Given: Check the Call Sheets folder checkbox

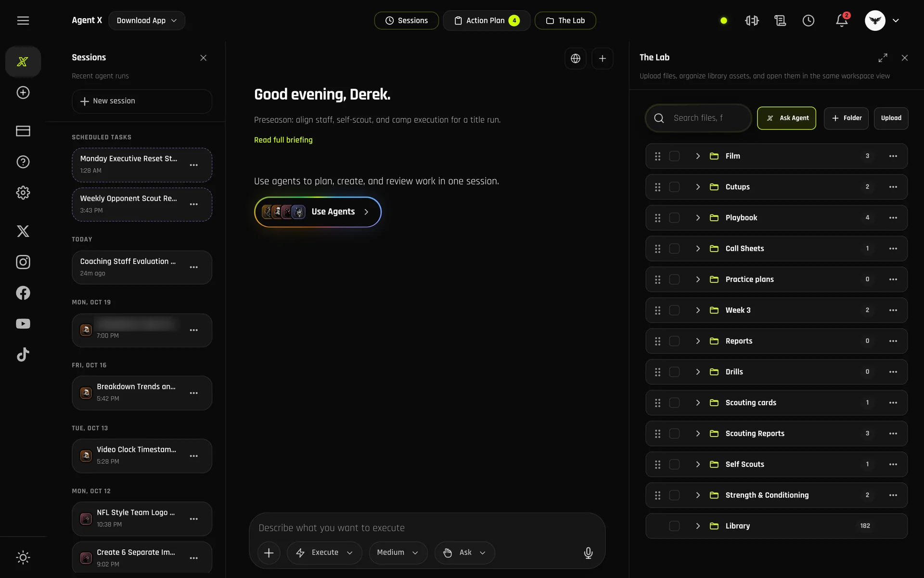Looking at the screenshot, I should 674,249.
